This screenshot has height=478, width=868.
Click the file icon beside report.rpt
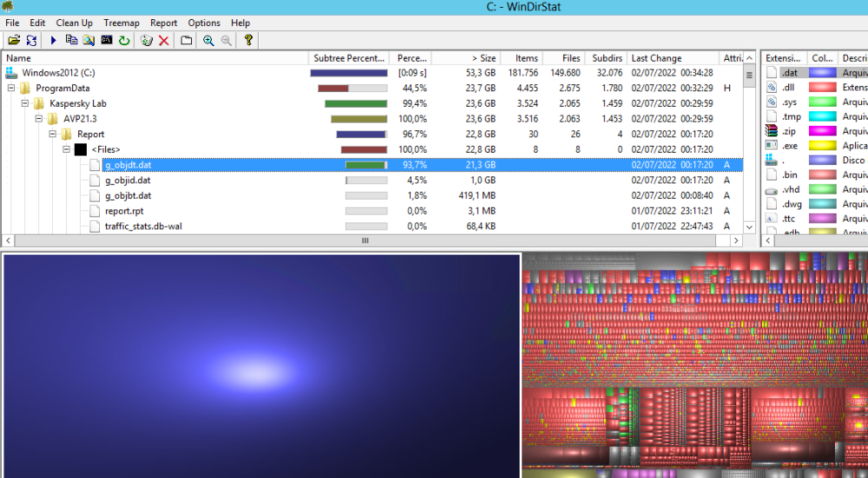[x=95, y=211]
